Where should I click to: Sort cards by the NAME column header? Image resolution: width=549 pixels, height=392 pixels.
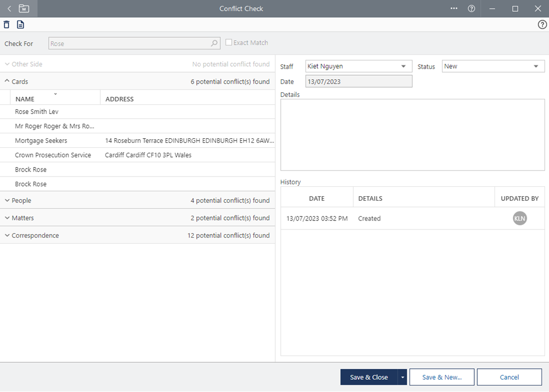pyautogui.click(x=25, y=99)
